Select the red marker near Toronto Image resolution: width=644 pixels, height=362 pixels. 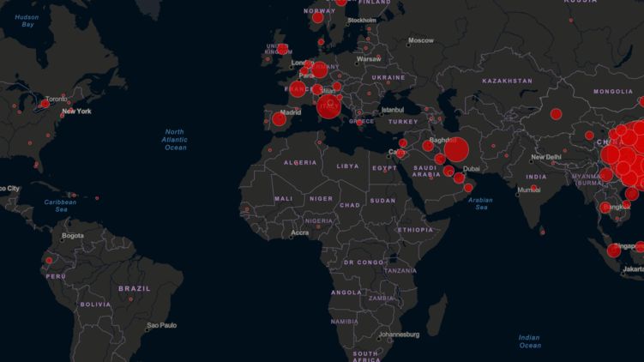(x=45, y=104)
